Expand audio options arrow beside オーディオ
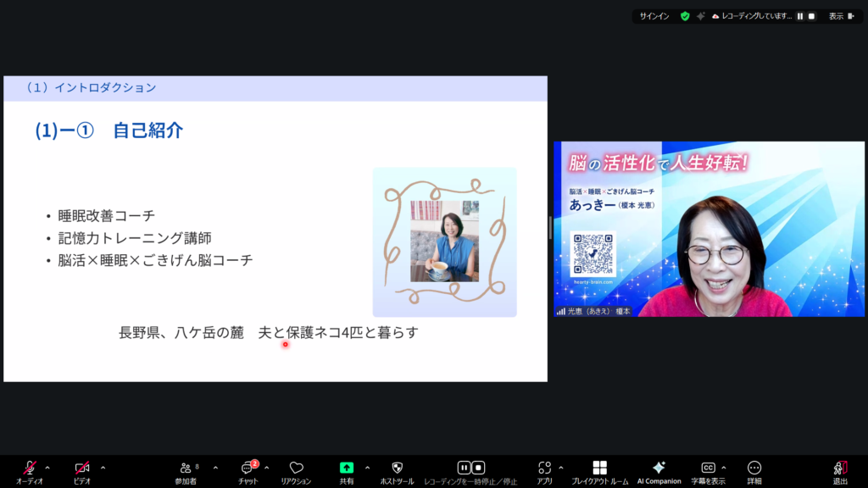The image size is (868, 488). click(x=47, y=467)
